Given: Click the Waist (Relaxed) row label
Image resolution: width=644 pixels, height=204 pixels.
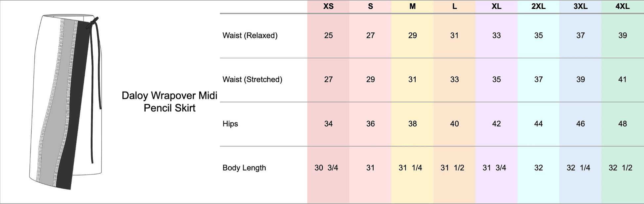Looking at the screenshot, I should (x=250, y=35).
